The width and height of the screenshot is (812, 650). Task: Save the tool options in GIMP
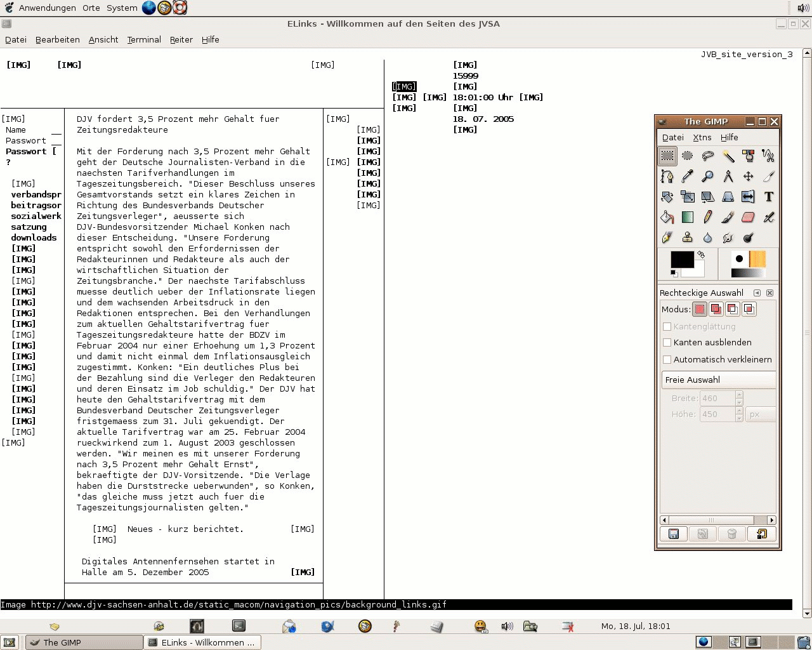pyautogui.click(x=674, y=534)
